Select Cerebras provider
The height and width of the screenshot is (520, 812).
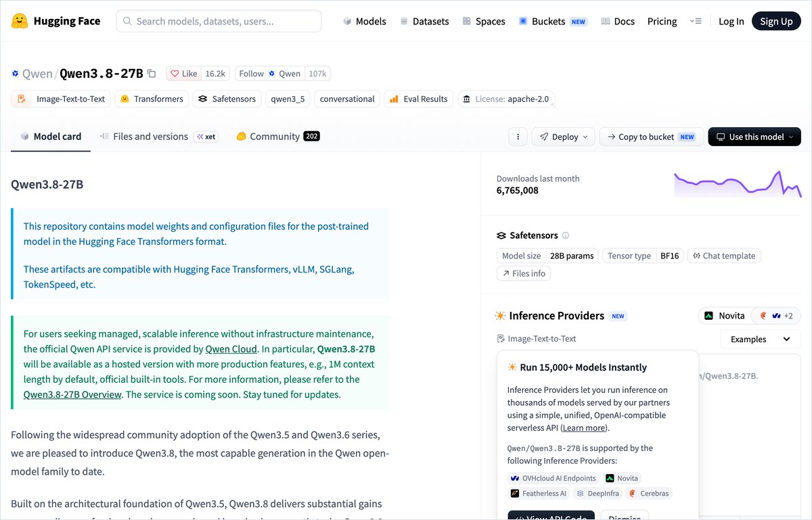(649, 494)
